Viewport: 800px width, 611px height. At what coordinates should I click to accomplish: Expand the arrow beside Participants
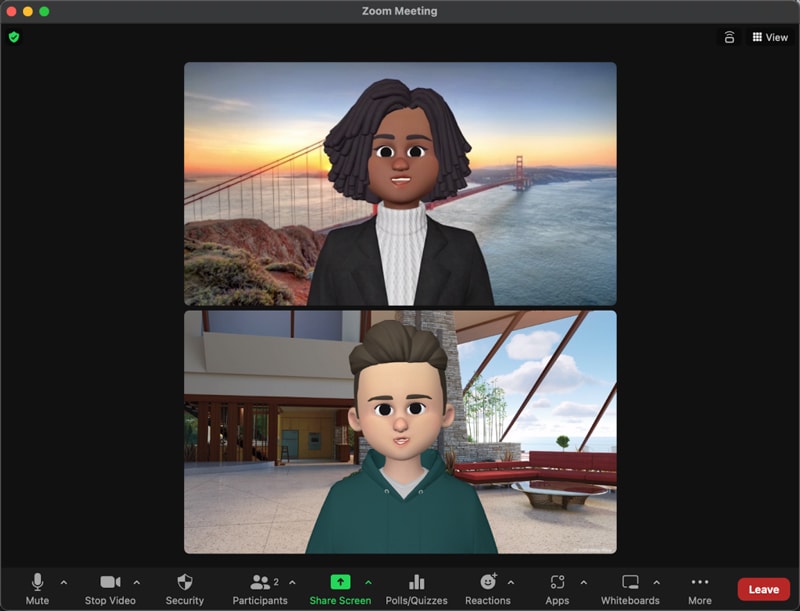[x=292, y=582]
